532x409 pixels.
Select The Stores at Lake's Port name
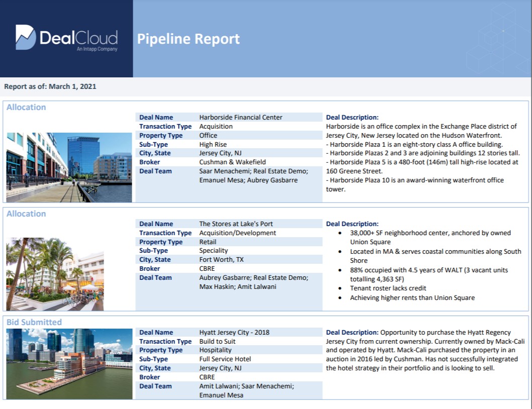(x=236, y=224)
